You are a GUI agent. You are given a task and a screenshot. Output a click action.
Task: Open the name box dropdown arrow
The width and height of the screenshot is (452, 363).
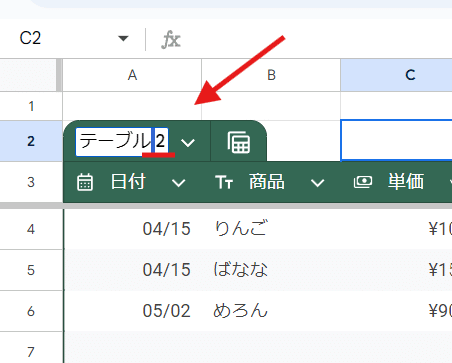[123, 38]
